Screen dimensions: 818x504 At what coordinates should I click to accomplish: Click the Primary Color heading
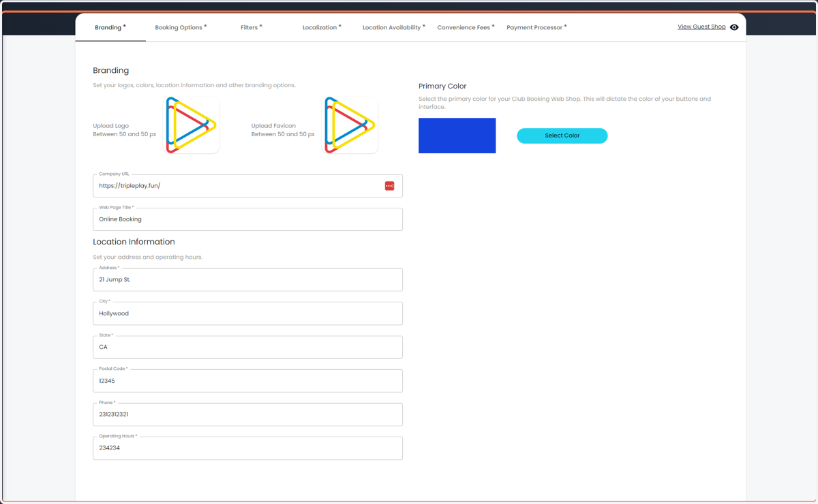click(442, 86)
